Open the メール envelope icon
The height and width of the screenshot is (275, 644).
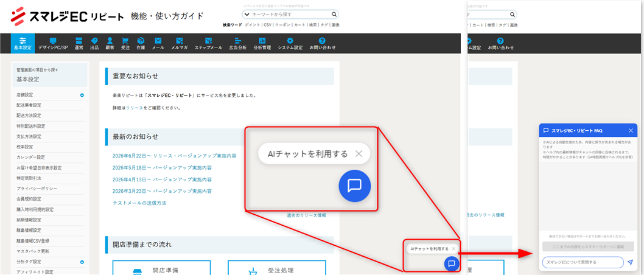click(x=158, y=41)
